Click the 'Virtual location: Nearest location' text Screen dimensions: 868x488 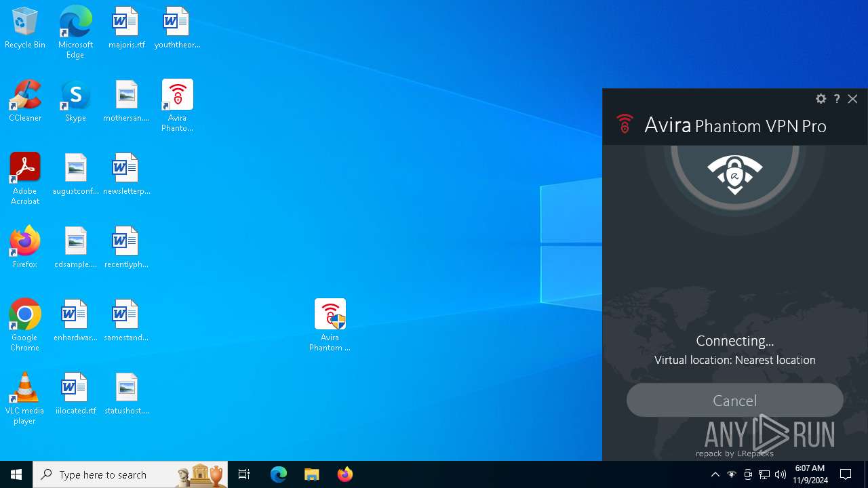click(735, 360)
